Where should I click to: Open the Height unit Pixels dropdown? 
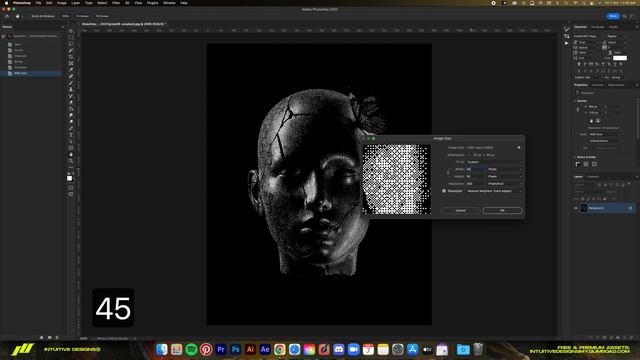click(x=505, y=176)
